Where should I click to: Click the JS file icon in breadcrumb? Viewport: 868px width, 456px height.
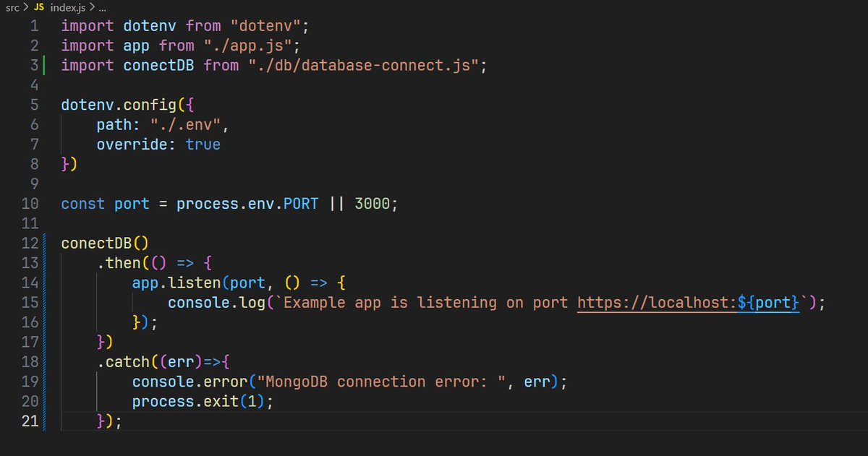[39, 7]
